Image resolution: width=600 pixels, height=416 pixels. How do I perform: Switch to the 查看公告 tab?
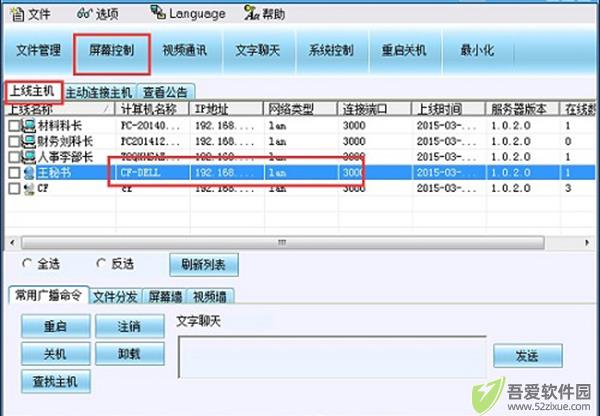(x=165, y=93)
